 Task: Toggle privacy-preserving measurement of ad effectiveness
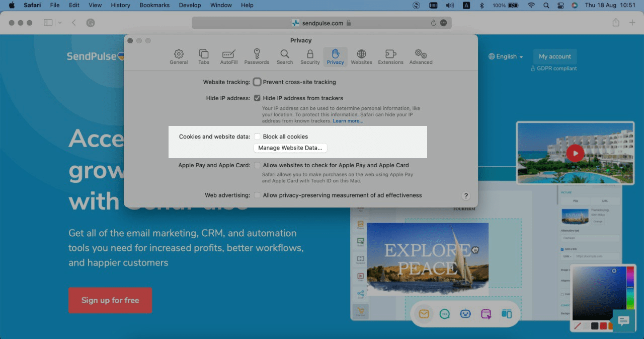(x=257, y=195)
